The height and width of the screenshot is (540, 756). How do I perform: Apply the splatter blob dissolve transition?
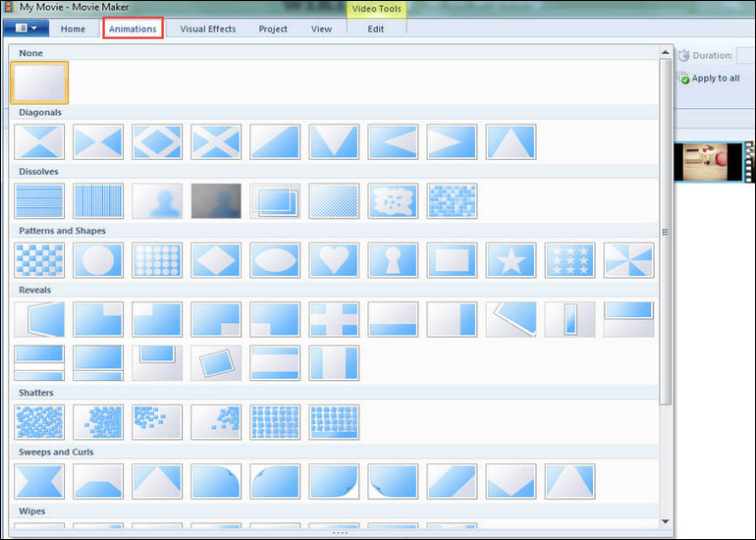(393, 201)
